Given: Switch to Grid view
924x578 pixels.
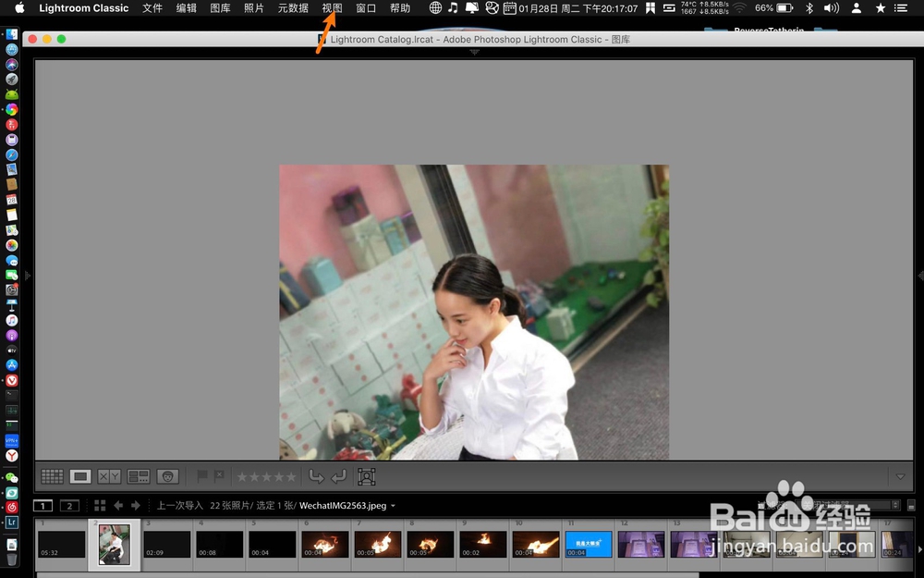Looking at the screenshot, I should tap(53, 476).
